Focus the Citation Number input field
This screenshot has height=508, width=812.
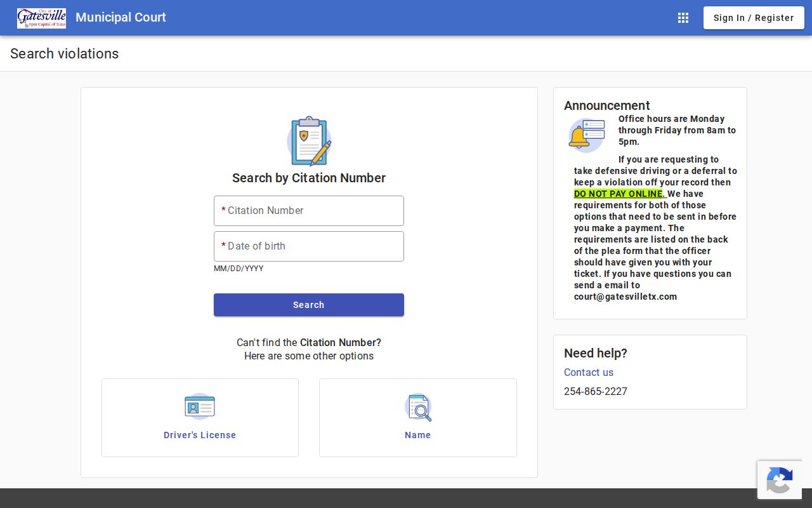(309, 211)
